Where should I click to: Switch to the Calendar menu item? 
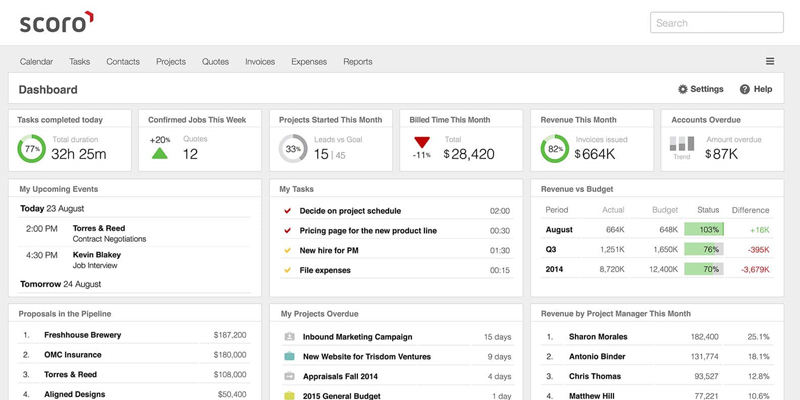tap(36, 62)
